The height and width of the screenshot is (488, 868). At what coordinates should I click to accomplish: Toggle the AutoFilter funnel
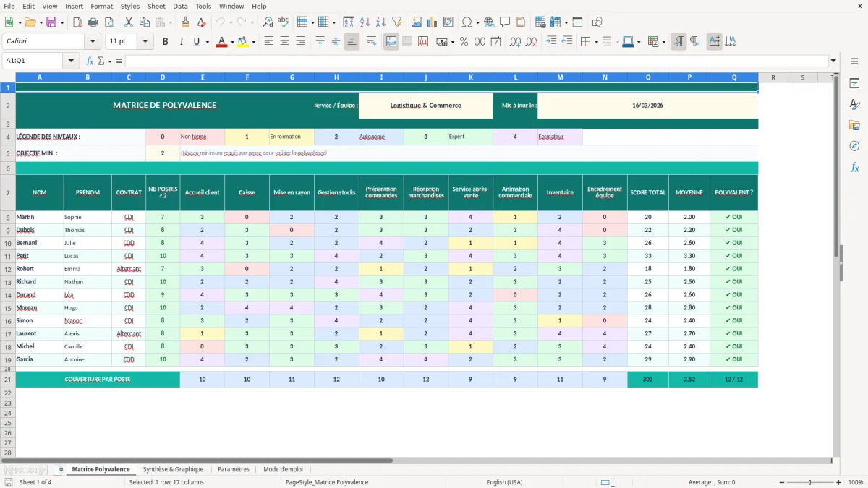[397, 22]
